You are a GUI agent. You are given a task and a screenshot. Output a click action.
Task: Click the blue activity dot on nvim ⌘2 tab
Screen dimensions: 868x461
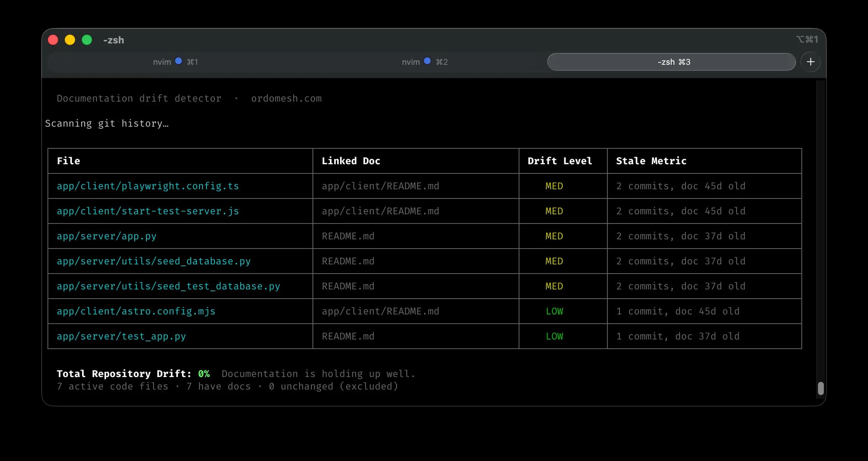click(x=427, y=61)
